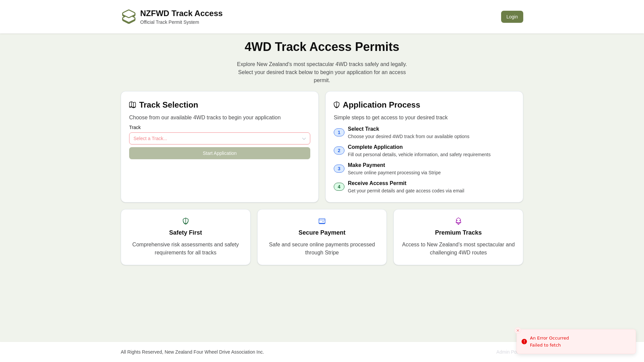Screen dimensions: 644x362
Task: Click 'Comprehensive risk assessments' card description
Action: point(185,249)
